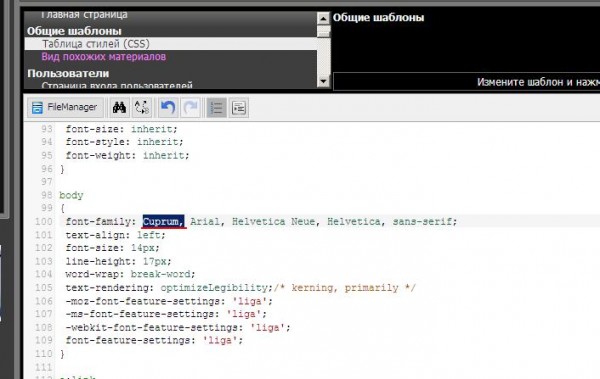Click '-webkit-font-feature-settings' line
The image size is (600, 379).
pyautogui.click(x=178, y=327)
